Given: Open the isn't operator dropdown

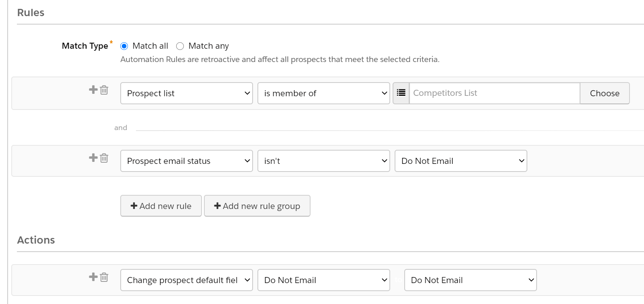Looking at the screenshot, I should [x=324, y=161].
